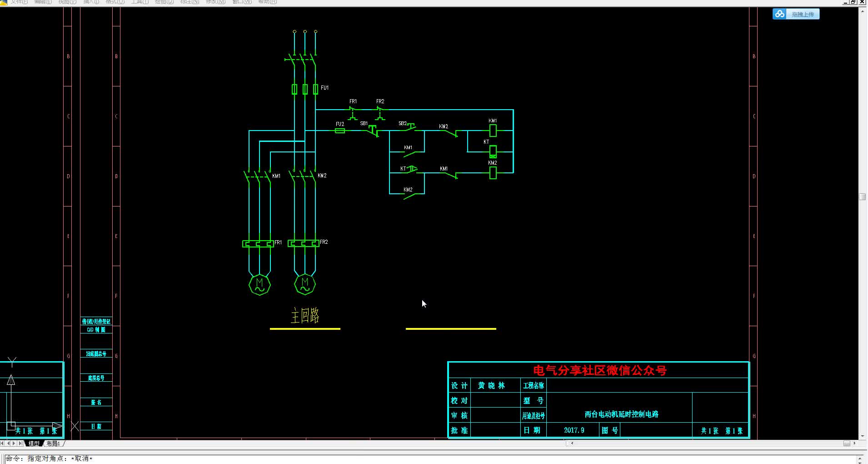Jump to first layout tab arrow
Image resolution: width=868 pixels, height=464 pixels.
tap(3, 443)
